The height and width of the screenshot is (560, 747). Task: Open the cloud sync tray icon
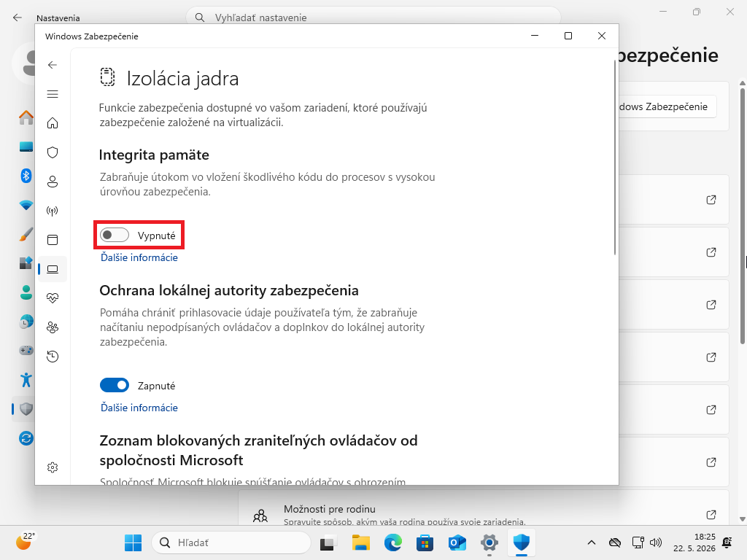click(x=615, y=542)
